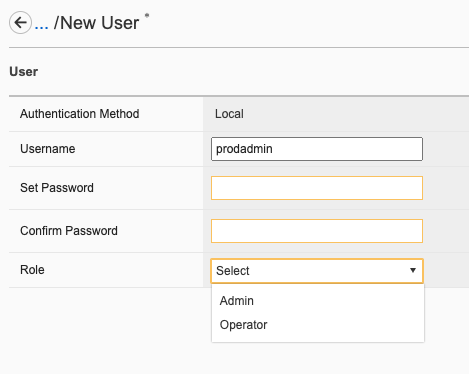Focus the Set Password input field
This screenshot has height=374, width=469.
[x=317, y=188]
